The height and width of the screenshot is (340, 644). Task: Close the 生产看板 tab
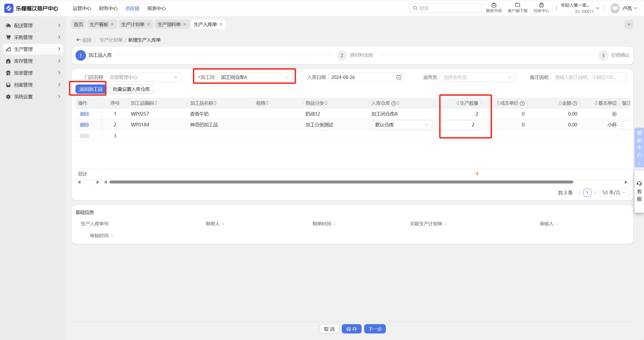tap(112, 24)
